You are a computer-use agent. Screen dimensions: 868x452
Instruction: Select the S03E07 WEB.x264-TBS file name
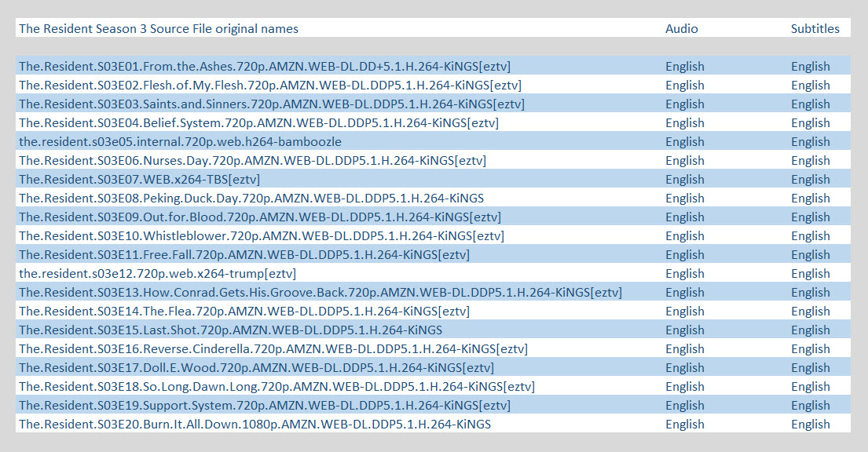tap(140, 179)
